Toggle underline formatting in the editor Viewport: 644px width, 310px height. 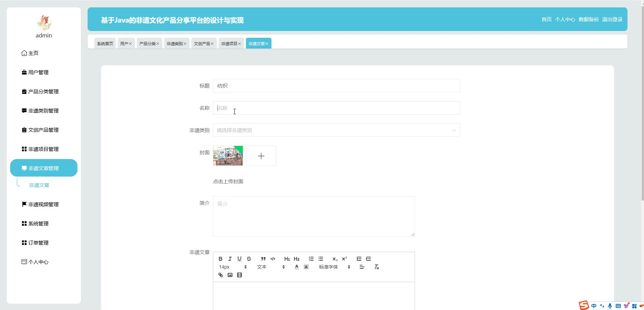(x=239, y=259)
